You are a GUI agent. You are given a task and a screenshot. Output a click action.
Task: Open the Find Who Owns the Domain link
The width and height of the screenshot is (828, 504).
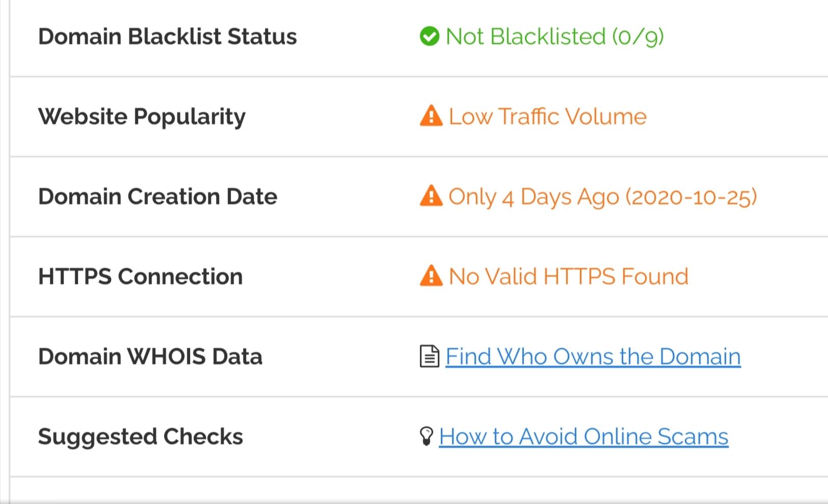pos(593,356)
